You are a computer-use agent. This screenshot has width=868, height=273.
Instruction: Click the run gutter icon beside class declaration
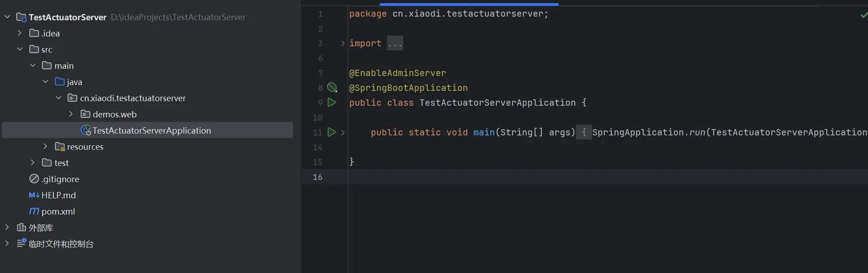point(332,103)
